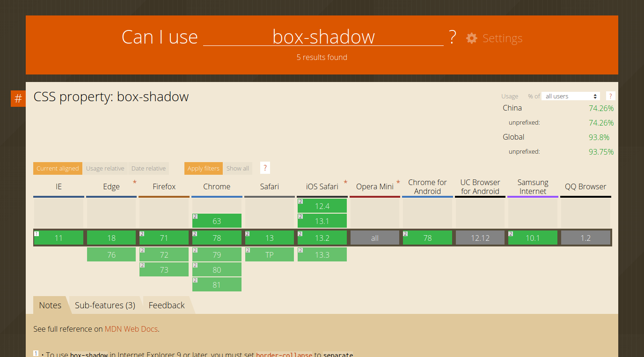The height and width of the screenshot is (357, 644).
Task: Click the 5 results found text
Action: click(322, 57)
